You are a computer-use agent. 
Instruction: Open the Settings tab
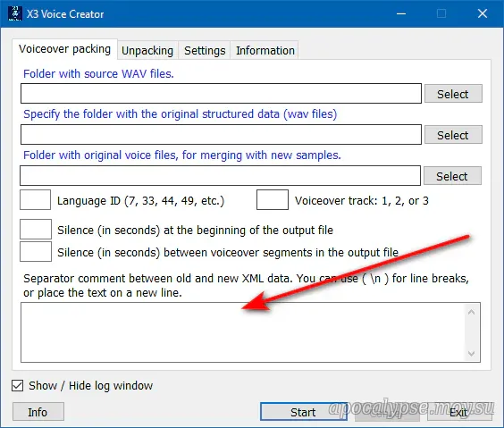[205, 50]
